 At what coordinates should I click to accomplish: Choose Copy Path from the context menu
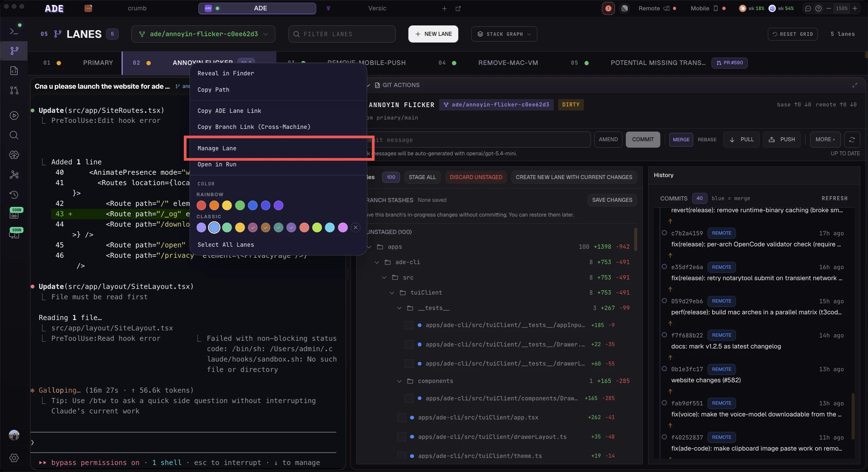(278, 90)
